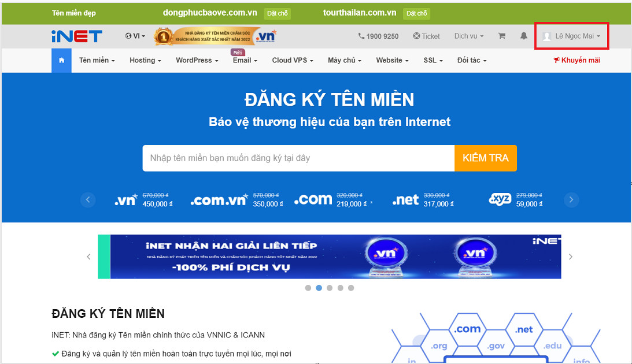Viewport: 632px width, 364px height.
Task: Open dongphucbaove.com.vn domain link
Action: [210, 13]
